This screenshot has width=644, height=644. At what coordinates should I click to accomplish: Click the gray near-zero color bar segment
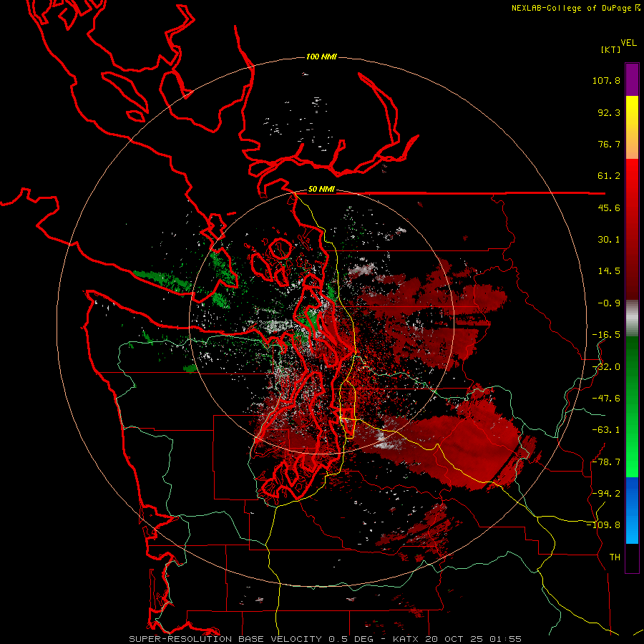[632, 318]
